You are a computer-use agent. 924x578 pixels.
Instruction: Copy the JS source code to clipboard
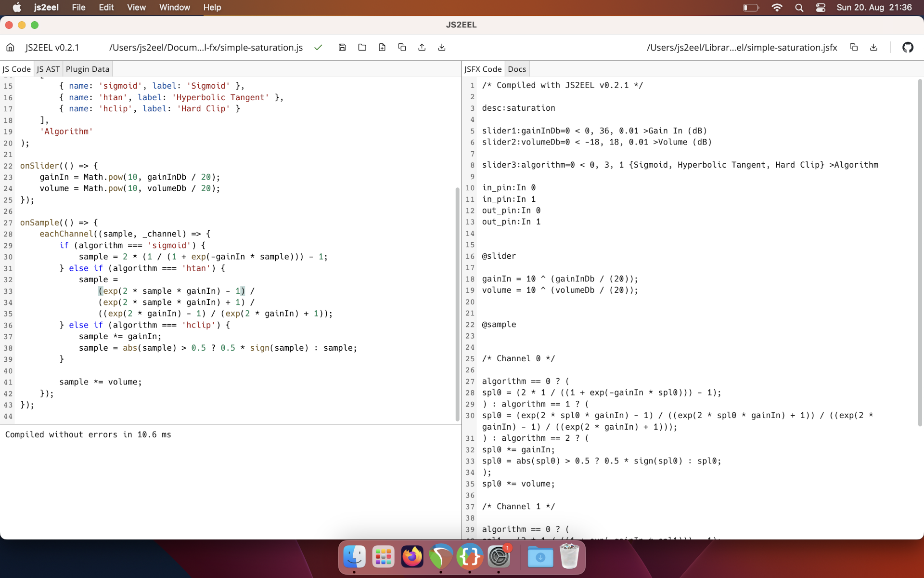point(402,47)
